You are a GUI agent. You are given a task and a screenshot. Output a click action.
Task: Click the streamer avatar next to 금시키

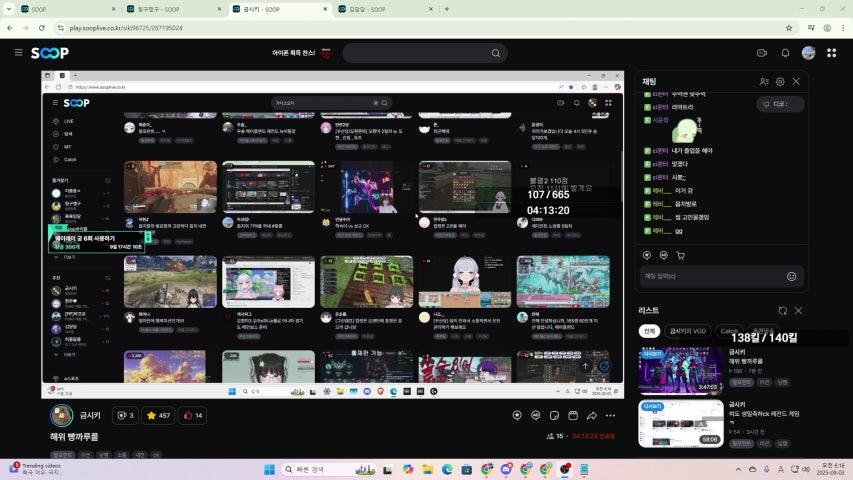(x=61, y=415)
